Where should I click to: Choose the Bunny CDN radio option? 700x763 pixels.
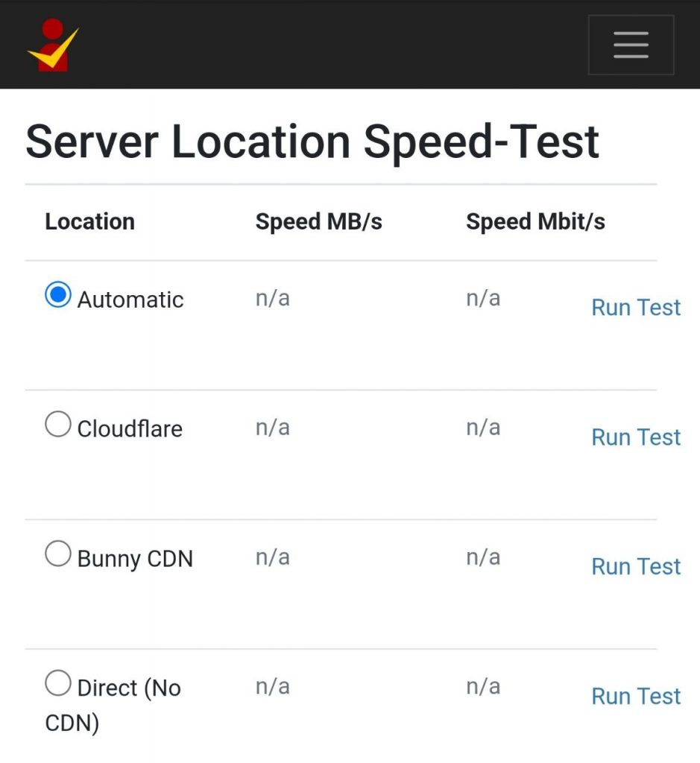pyautogui.click(x=58, y=554)
